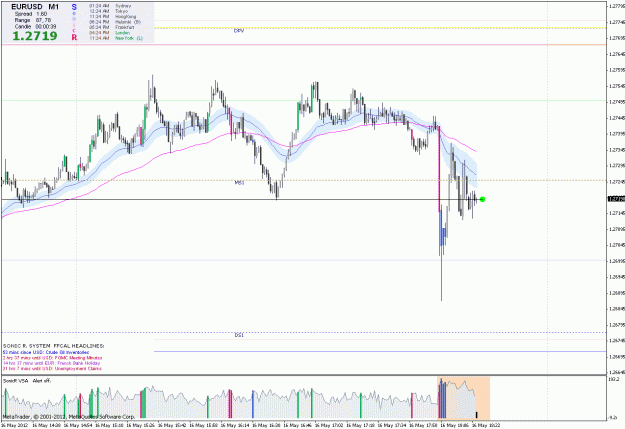The height and width of the screenshot is (429, 625).
Task: Select the green London session row
Action: coord(110,33)
